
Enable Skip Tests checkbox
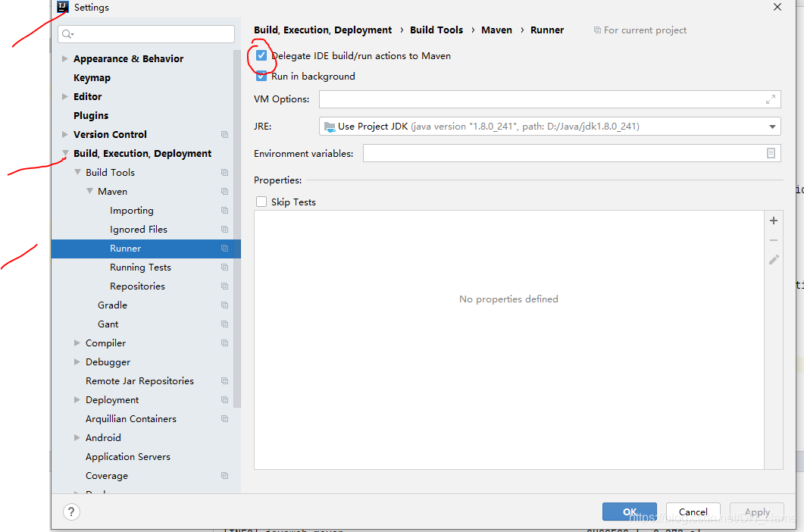(x=261, y=202)
